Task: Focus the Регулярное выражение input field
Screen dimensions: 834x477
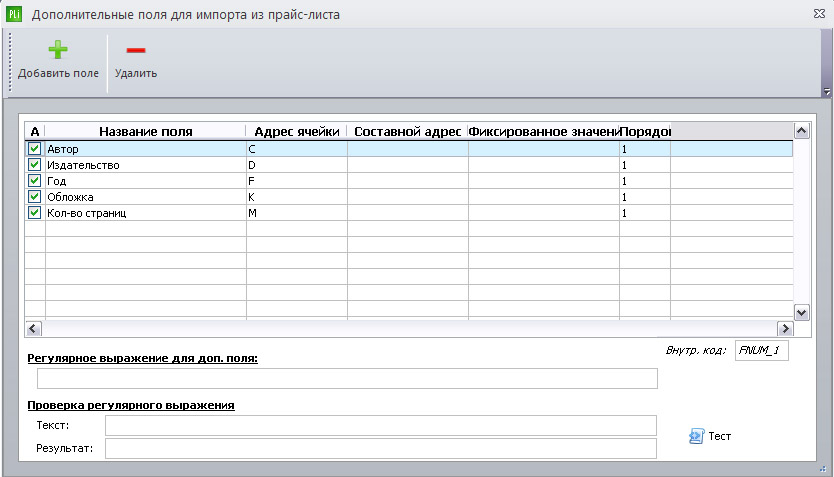Action: click(347, 379)
